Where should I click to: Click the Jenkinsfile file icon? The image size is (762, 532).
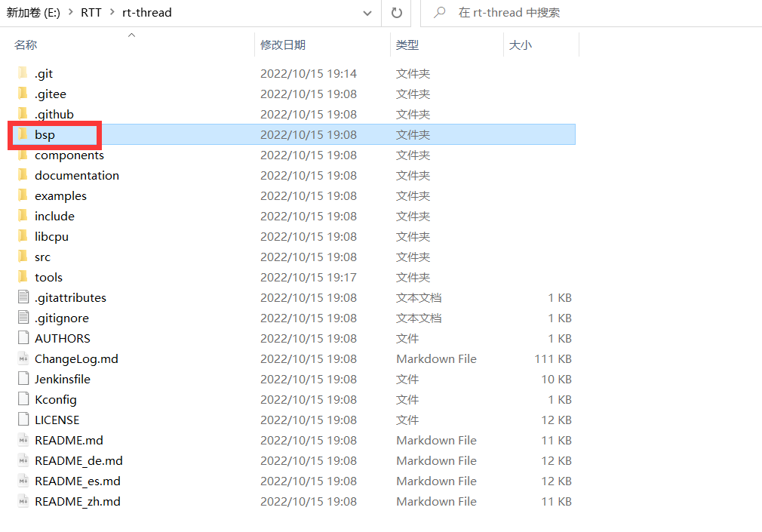[23, 379]
